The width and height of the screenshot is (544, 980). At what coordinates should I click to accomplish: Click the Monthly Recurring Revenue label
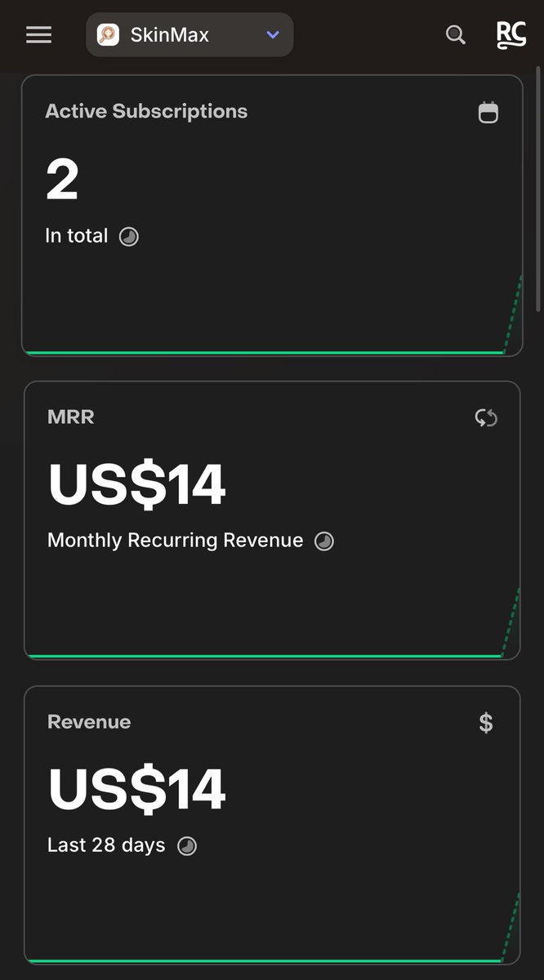pyautogui.click(x=175, y=541)
